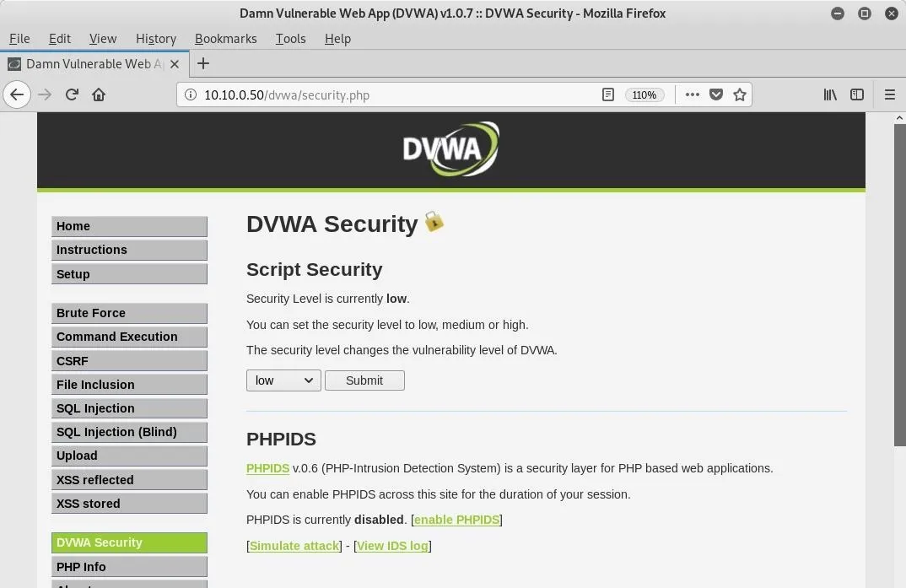
Task: Open the browser home page icon
Action: [x=99, y=94]
